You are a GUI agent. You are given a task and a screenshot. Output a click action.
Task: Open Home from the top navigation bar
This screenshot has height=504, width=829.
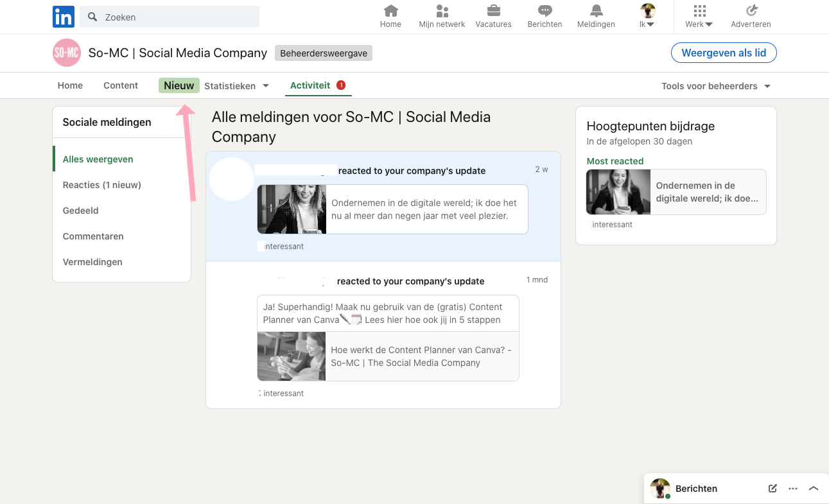tap(390, 17)
